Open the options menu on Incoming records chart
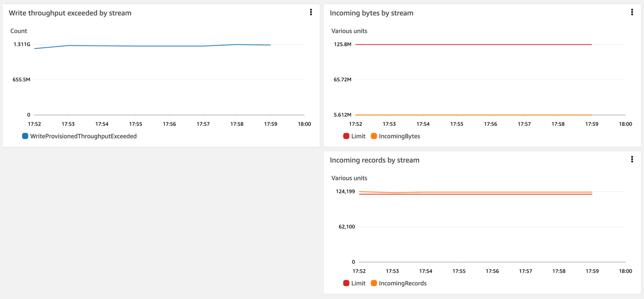This screenshot has height=299, width=644. 632,159
